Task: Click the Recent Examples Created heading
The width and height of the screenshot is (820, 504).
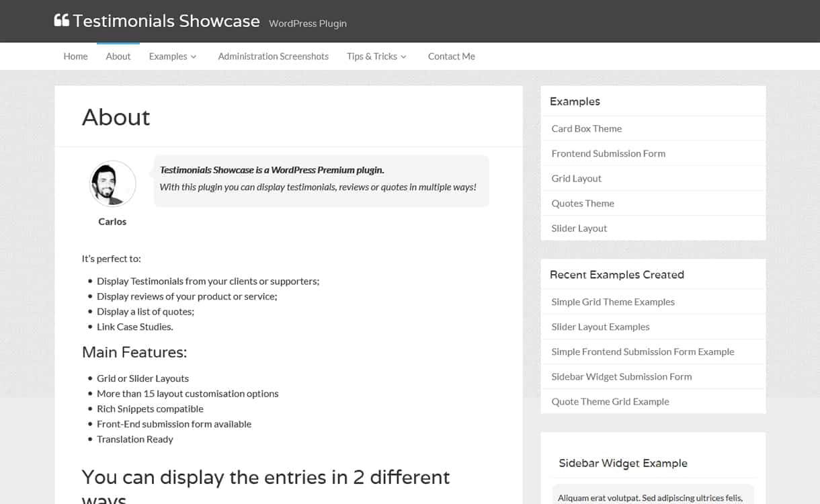Action: pos(617,274)
